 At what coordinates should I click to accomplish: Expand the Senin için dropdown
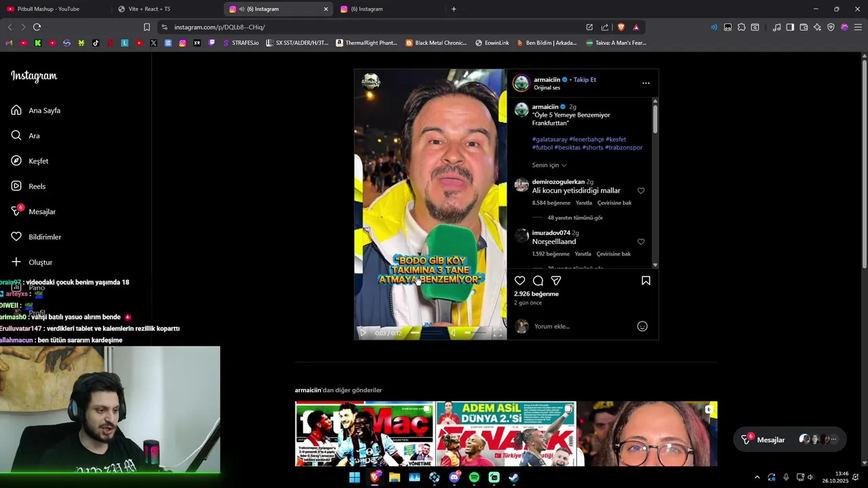(549, 165)
